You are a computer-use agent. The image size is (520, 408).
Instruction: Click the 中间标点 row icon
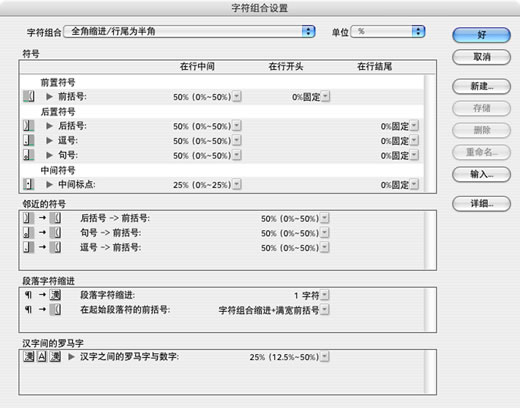pyautogui.click(x=29, y=184)
